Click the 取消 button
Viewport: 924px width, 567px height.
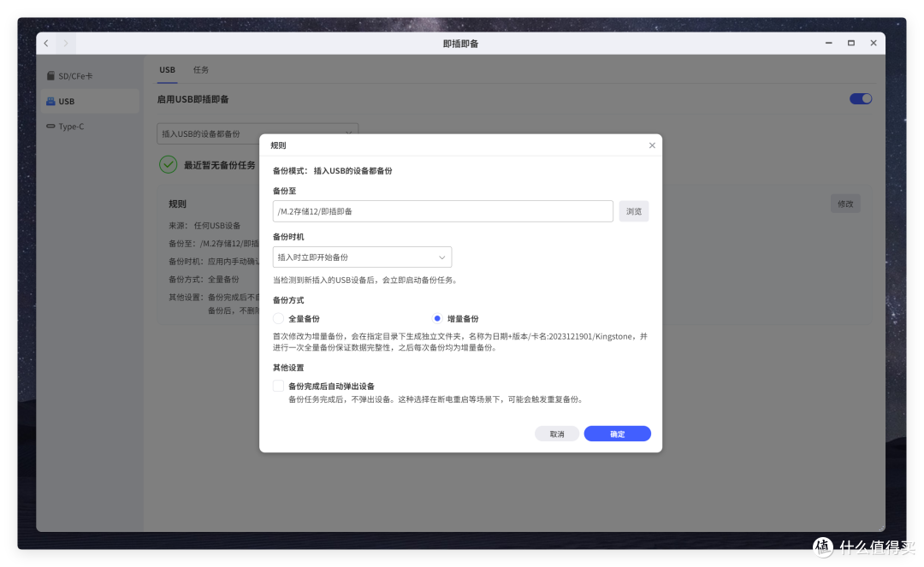(557, 434)
